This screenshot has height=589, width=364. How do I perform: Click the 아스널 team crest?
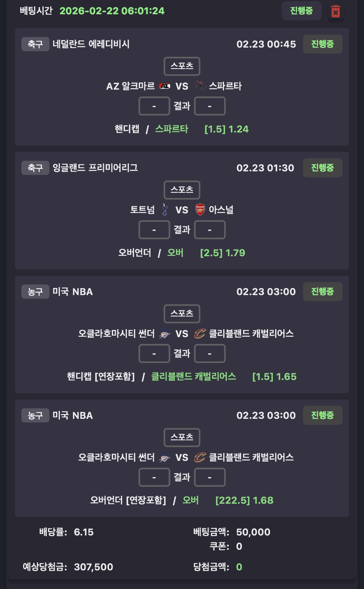(200, 210)
